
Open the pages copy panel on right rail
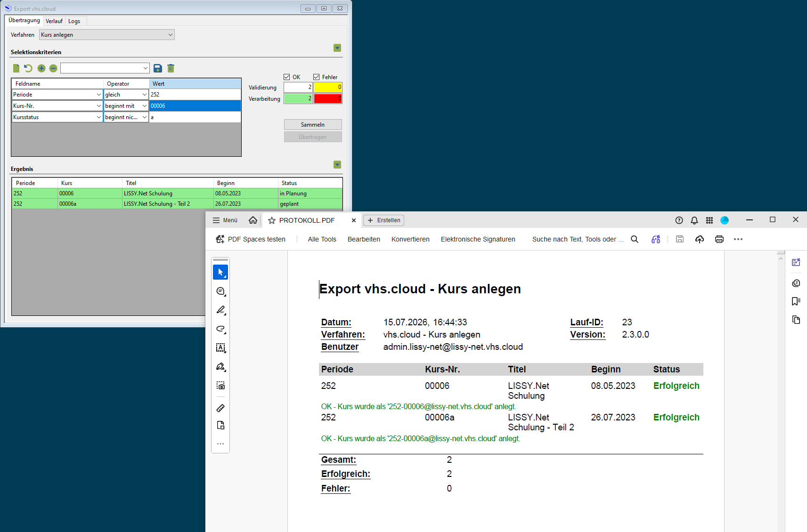(796, 320)
